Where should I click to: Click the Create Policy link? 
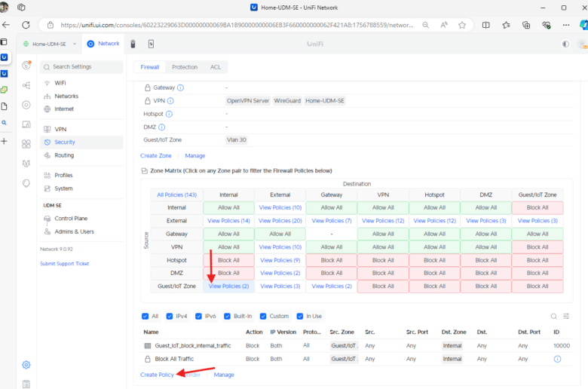[x=157, y=375]
